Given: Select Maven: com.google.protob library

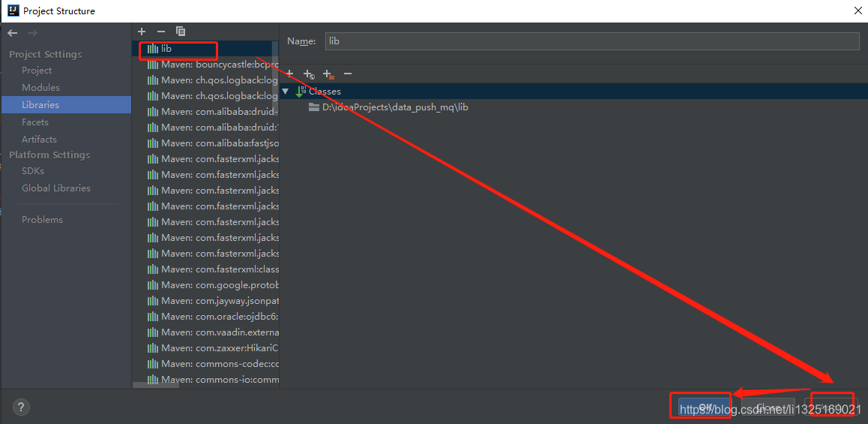Looking at the screenshot, I should 205,285.
